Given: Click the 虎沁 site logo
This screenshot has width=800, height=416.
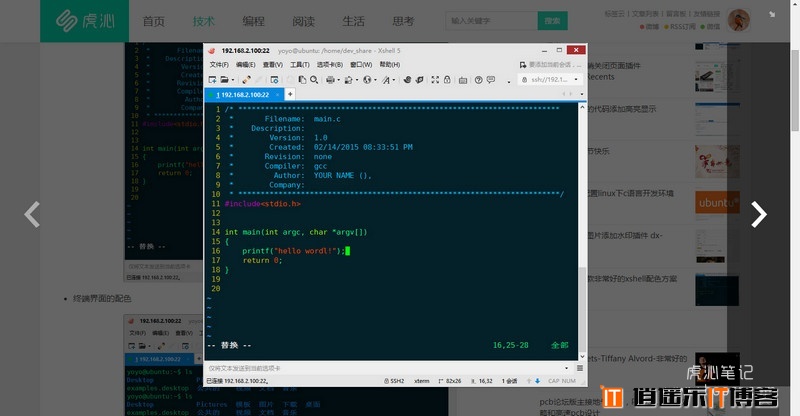Looking at the screenshot, I should click(x=85, y=21).
